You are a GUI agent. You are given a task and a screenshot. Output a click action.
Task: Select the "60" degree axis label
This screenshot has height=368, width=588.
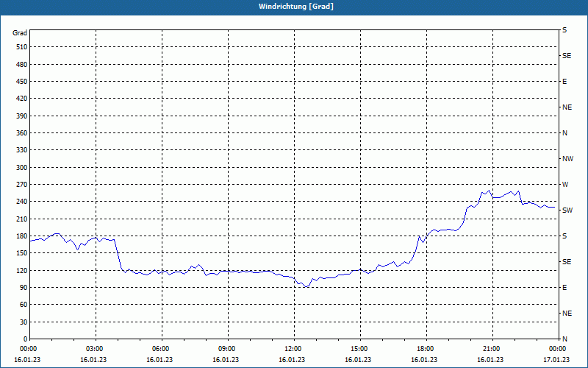click(x=24, y=305)
